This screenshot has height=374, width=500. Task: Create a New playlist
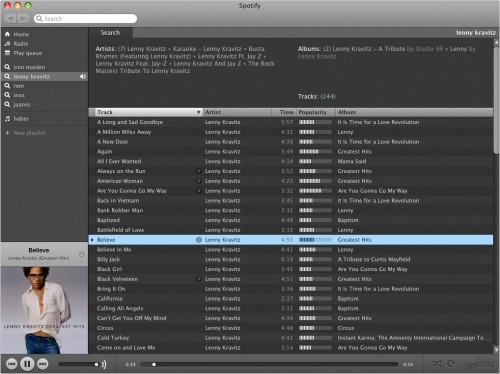[29, 133]
